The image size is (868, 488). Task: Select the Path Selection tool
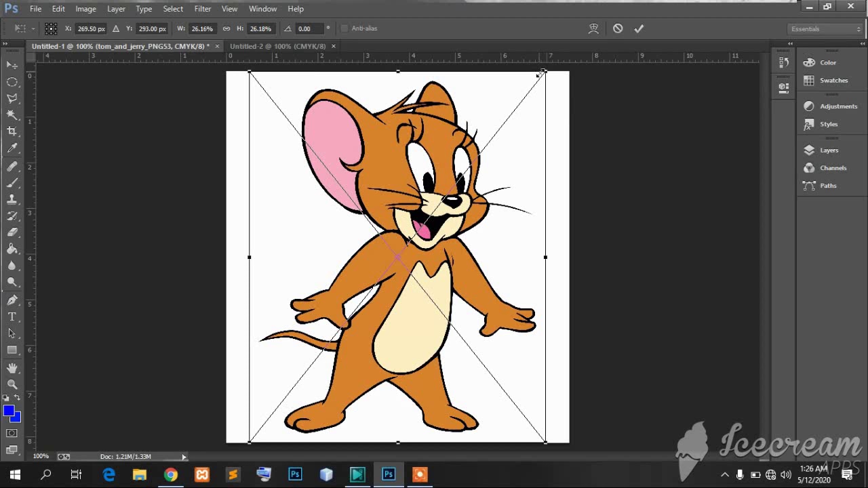click(12, 333)
